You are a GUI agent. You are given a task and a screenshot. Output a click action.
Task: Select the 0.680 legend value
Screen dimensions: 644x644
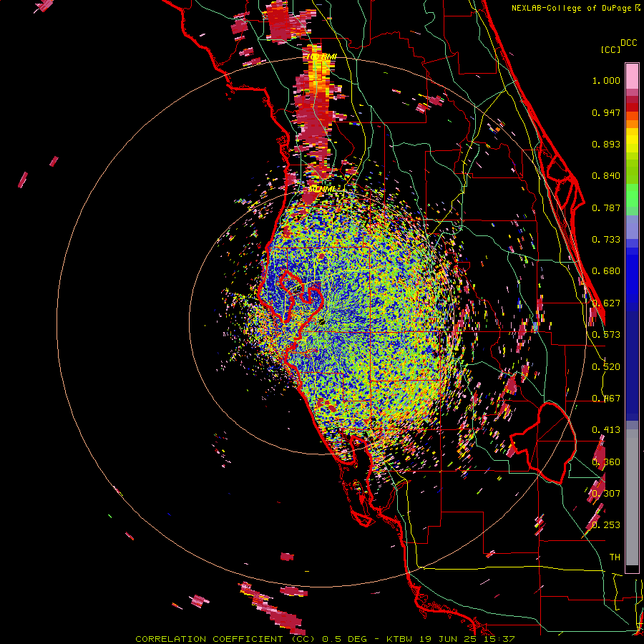click(x=606, y=271)
